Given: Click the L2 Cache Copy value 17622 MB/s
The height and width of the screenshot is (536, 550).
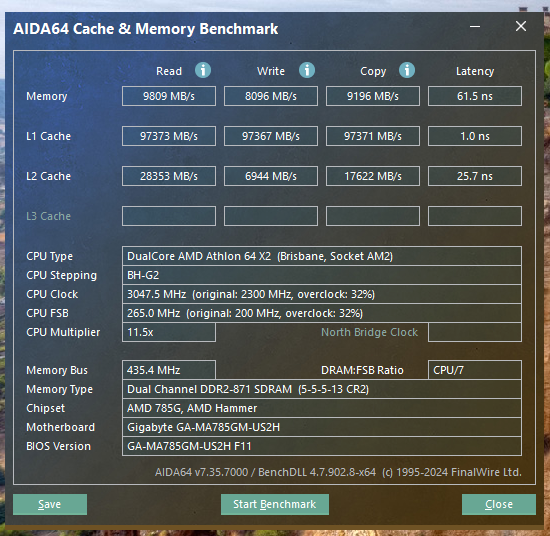Looking at the screenshot, I should click(x=373, y=176).
